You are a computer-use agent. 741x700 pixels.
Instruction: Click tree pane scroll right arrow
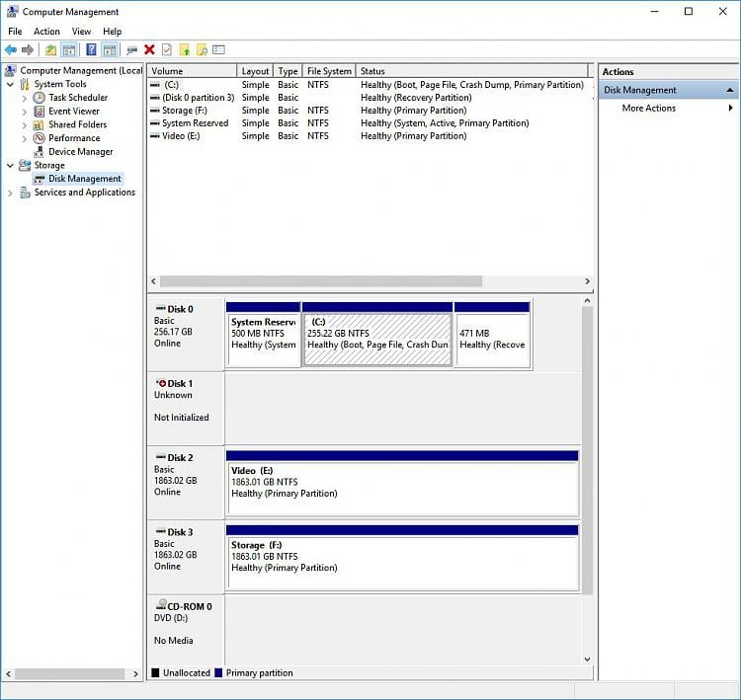(x=135, y=673)
